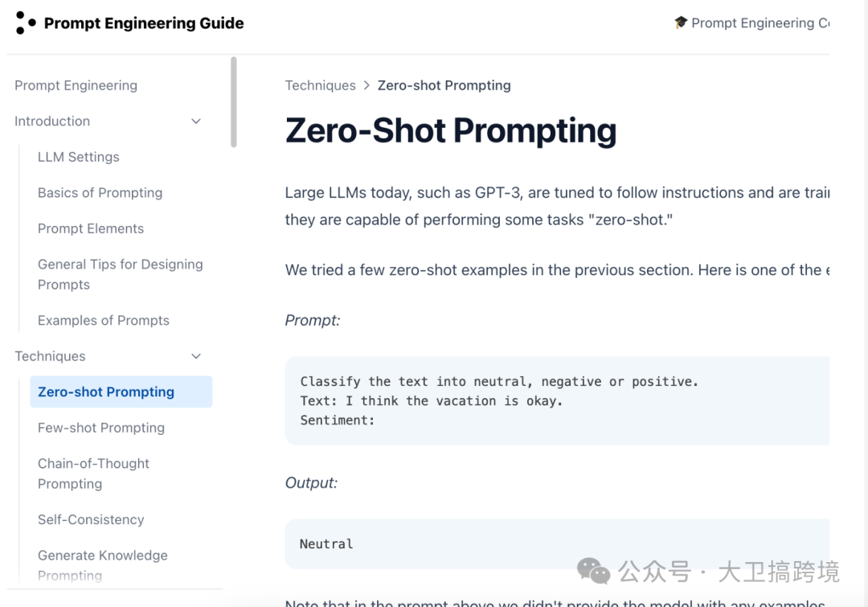Click the sidebar vertical scrollbar thumb

[234, 102]
